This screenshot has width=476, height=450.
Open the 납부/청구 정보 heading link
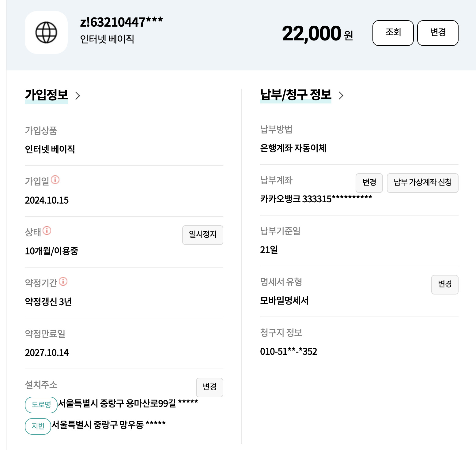(296, 95)
